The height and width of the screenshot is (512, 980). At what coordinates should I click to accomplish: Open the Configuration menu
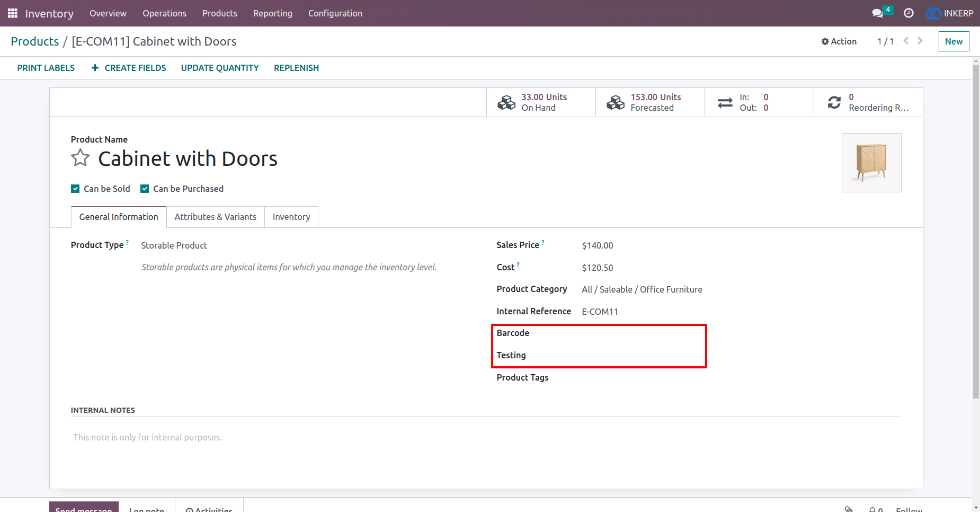(x=335, y=13)
